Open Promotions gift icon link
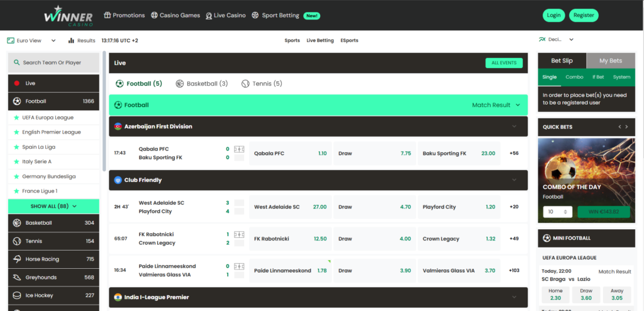 pyautogui.click(x=108, y=15)
